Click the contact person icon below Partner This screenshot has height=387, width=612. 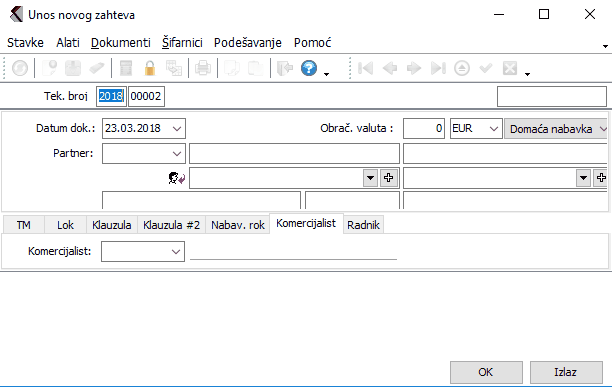pos(176,178)
